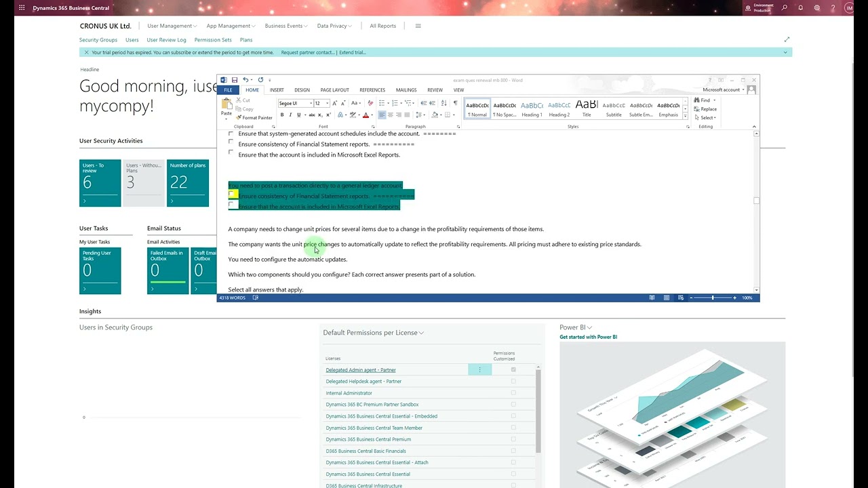Apply italic formatting in Word
Viewport: 868px width, 488px height.
point(290,115)
